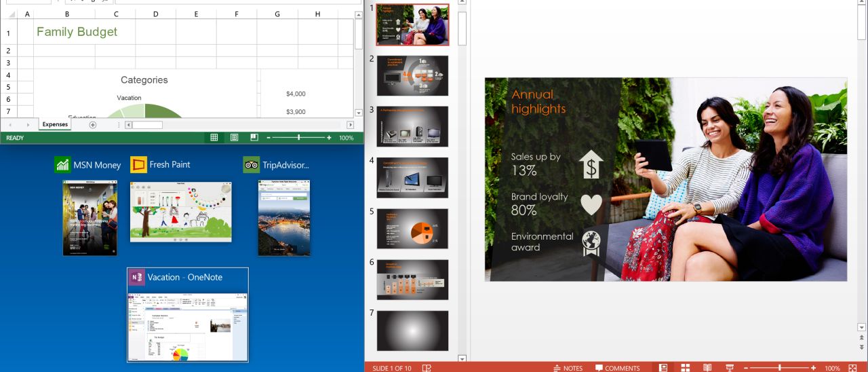Viewport: 868px width, 372px height.
Task: Click Slide 1 of 10 status text
Action: coord(391,368)
